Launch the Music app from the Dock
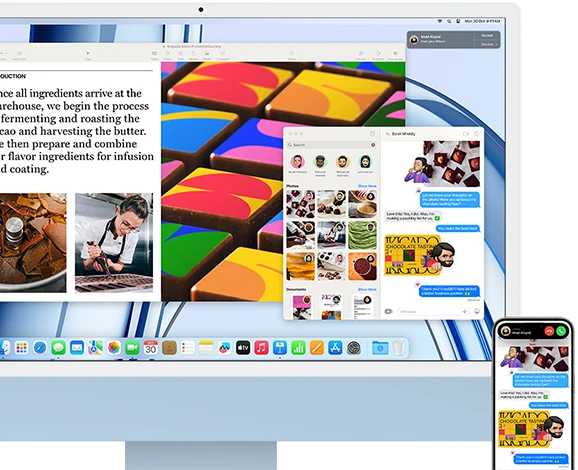The width and height of the screenshot is (578, 470). click(261, 348)
